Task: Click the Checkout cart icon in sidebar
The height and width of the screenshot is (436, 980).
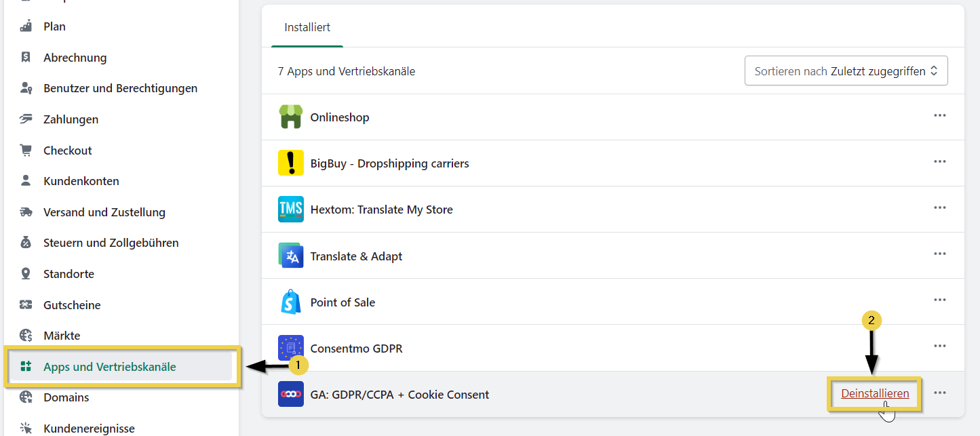Action: (x=26, y=151)
